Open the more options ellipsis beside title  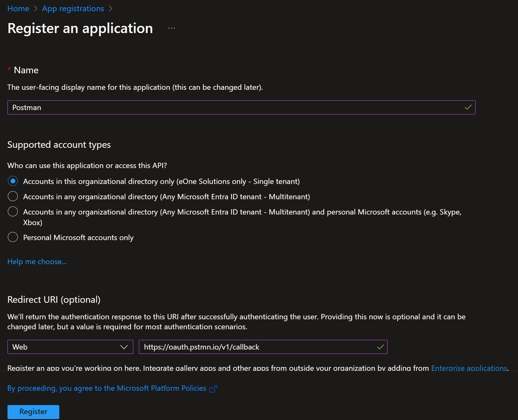tap(172, 28)
